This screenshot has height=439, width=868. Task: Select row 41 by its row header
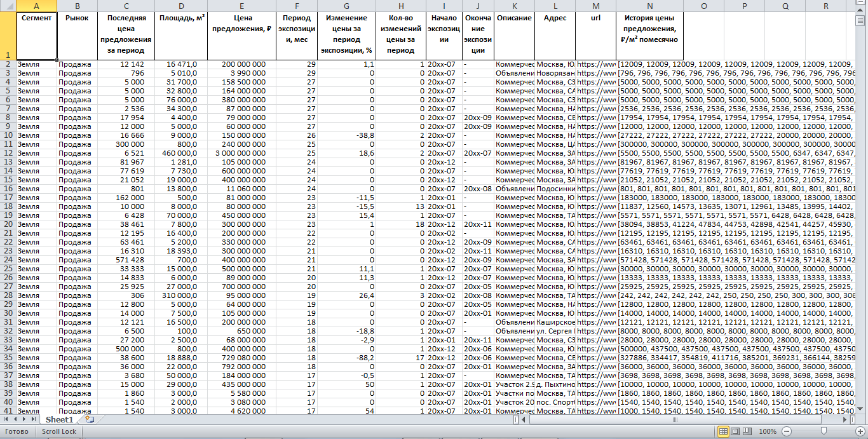click(8, 411)
